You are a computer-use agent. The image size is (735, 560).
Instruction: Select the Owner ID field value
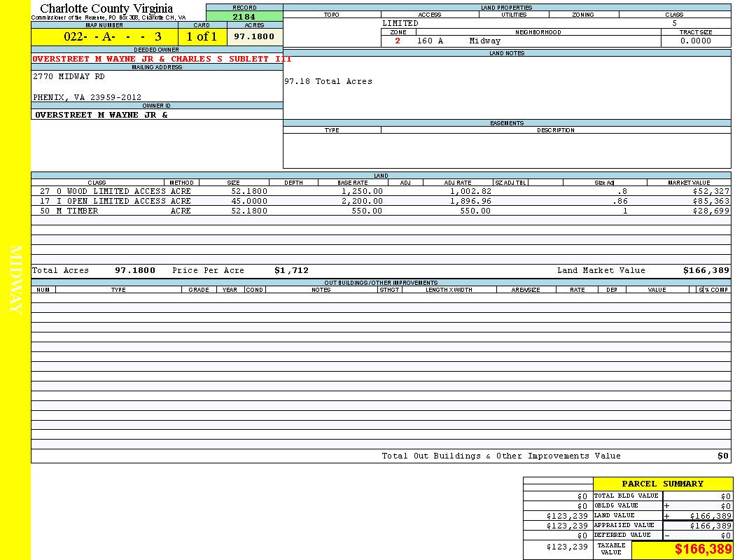(x=101, y=115)
